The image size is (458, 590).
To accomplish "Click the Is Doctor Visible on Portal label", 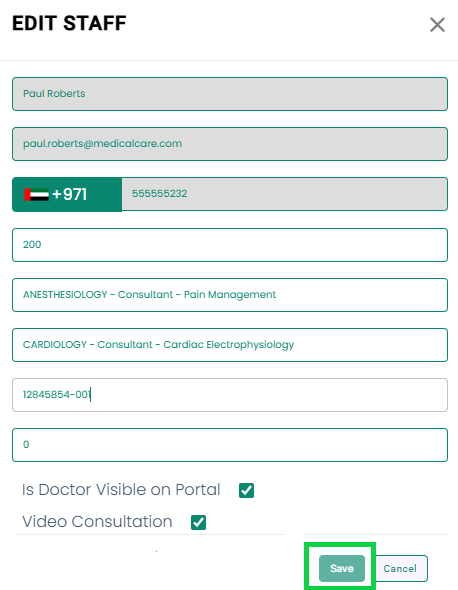I will 121,490.
